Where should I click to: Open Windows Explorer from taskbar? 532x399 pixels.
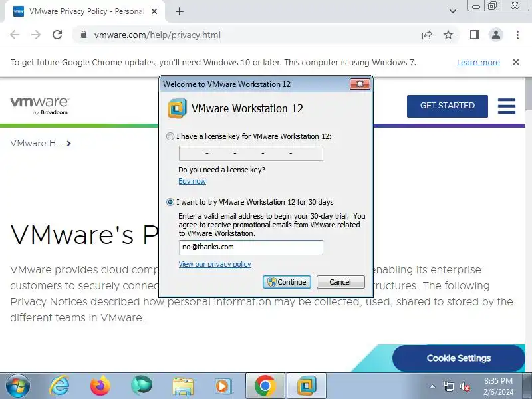[x=183, y=386]
